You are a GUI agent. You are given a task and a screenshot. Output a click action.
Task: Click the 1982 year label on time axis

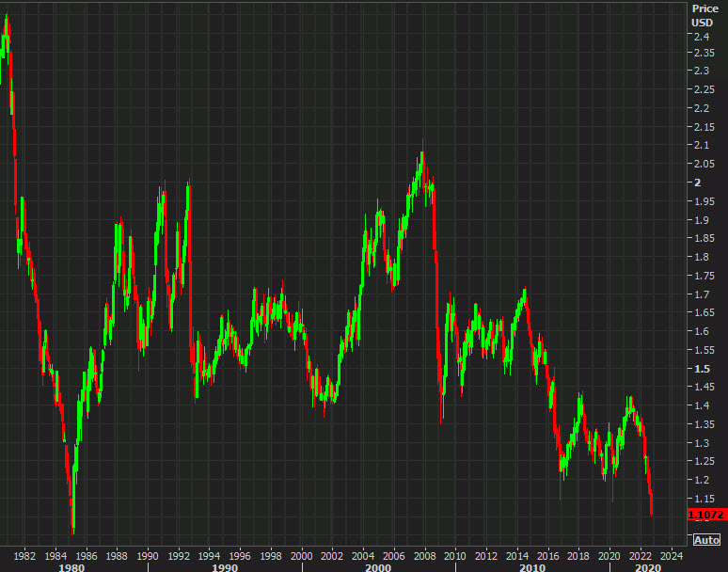(x=24, y=556)
